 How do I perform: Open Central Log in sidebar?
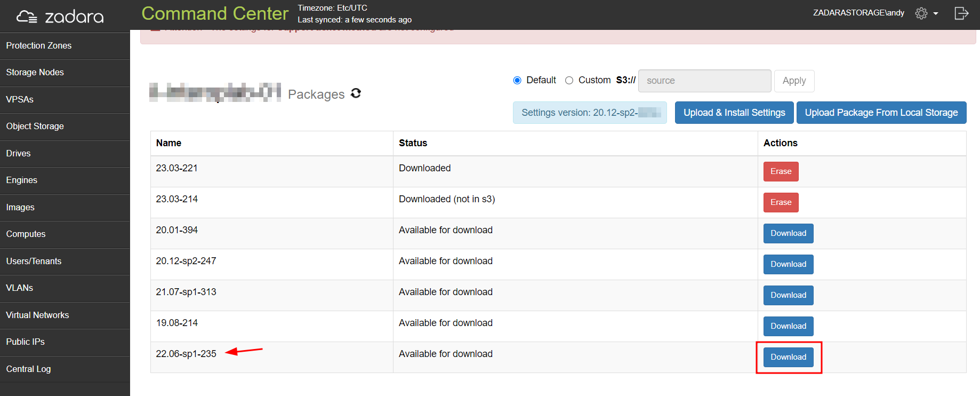pyautogui.click(x=65, y=369)
